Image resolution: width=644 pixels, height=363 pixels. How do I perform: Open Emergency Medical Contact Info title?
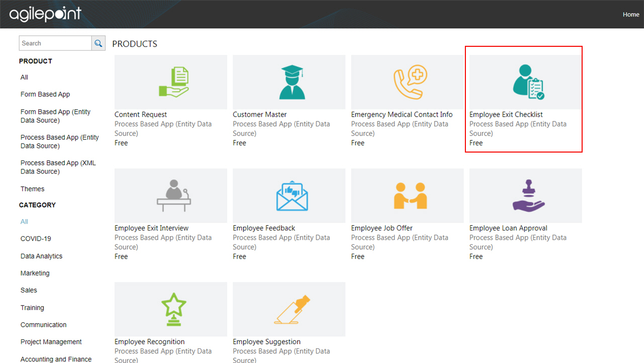click(401, 114)
